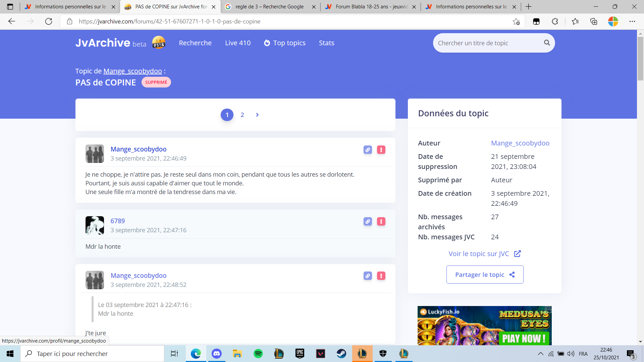This screenshot has width=644, height=362.
Task: Open browser Extensions puzzle icon
Action: [555, 21]
